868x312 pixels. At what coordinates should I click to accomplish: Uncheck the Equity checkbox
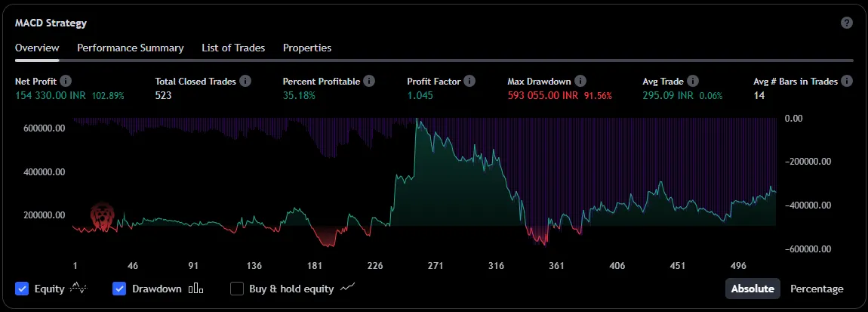coord(22,289)
